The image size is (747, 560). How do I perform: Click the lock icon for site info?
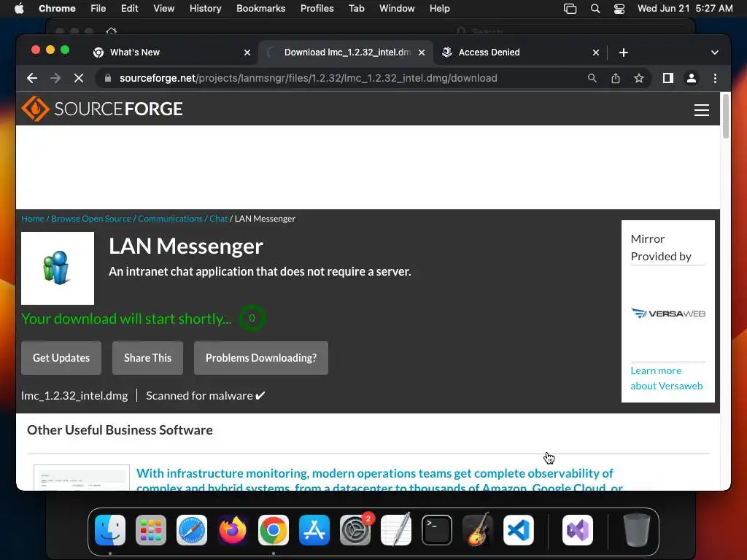coord(108,78)
